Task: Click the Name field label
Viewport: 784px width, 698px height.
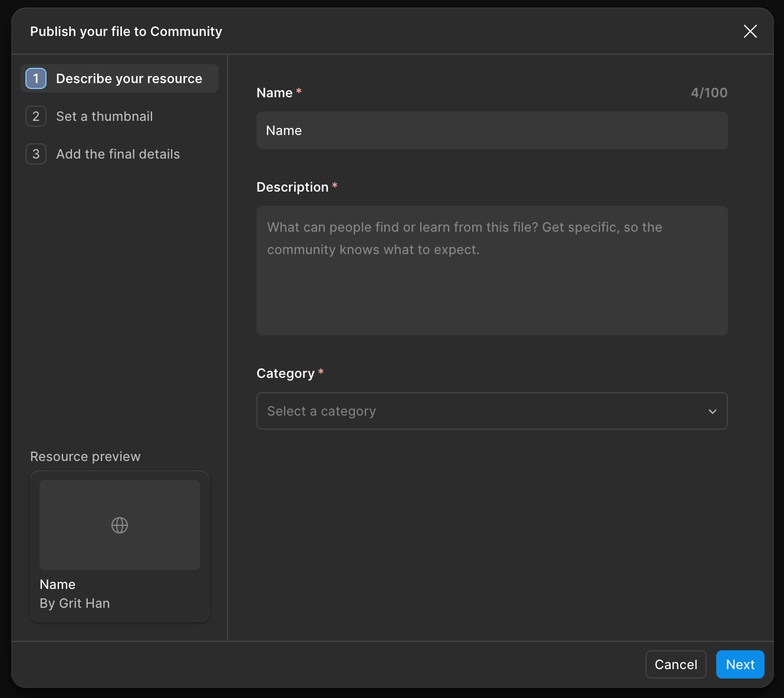Action: (x=275, y=93)
